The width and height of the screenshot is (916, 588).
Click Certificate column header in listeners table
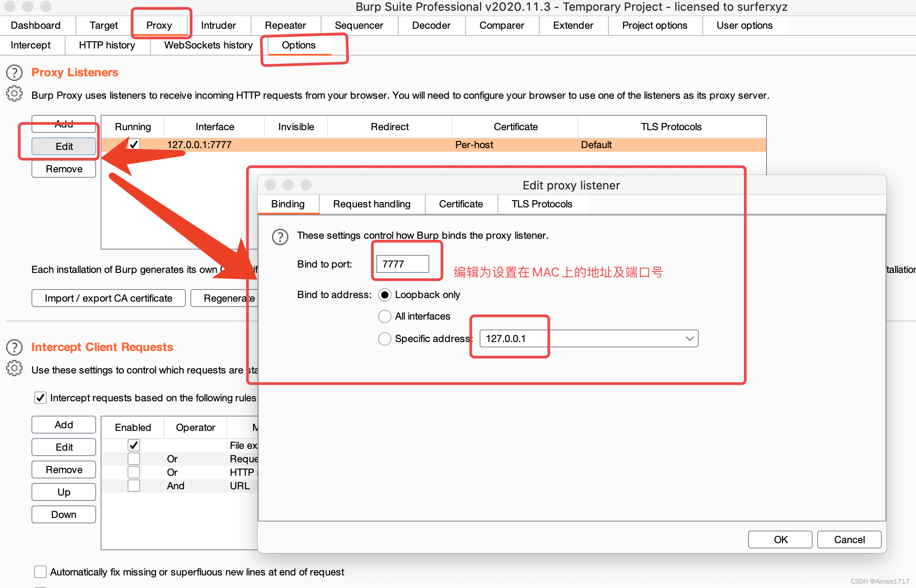pyautogui.click(x=515, y=127)
